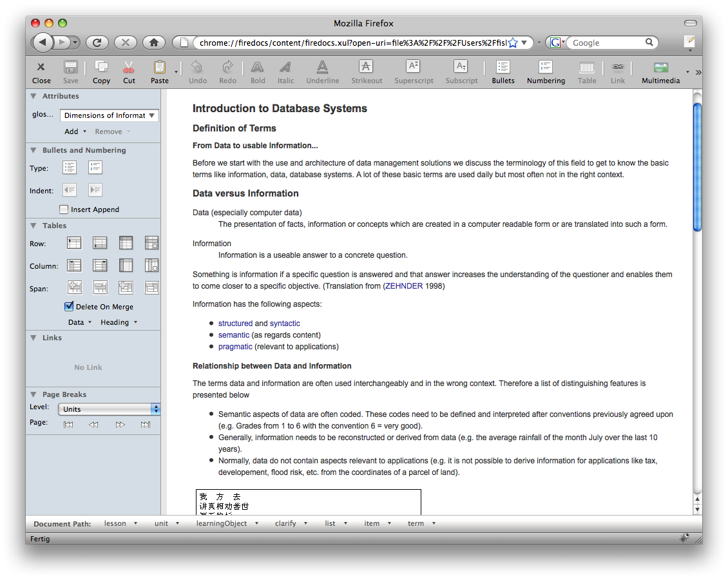Click scrollbar down arrow
This screenshot has height=580, width=728.
pyautogui.click(x=697, y=509)
